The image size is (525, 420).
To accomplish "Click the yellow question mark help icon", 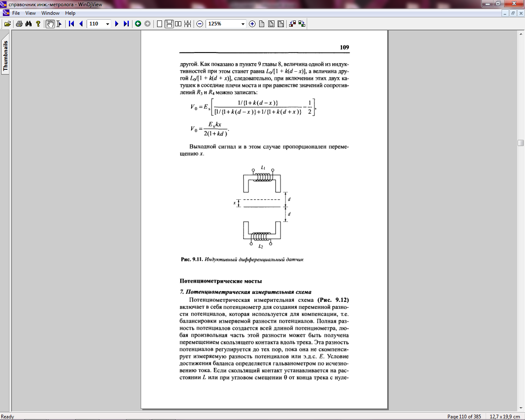I will [x=38, y=24].
